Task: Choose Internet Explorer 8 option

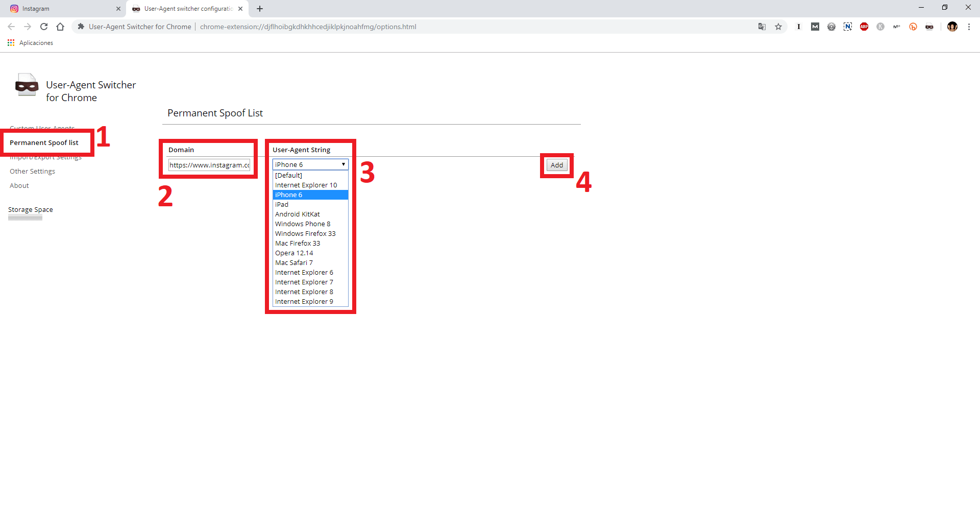Action: pos(310,292)
